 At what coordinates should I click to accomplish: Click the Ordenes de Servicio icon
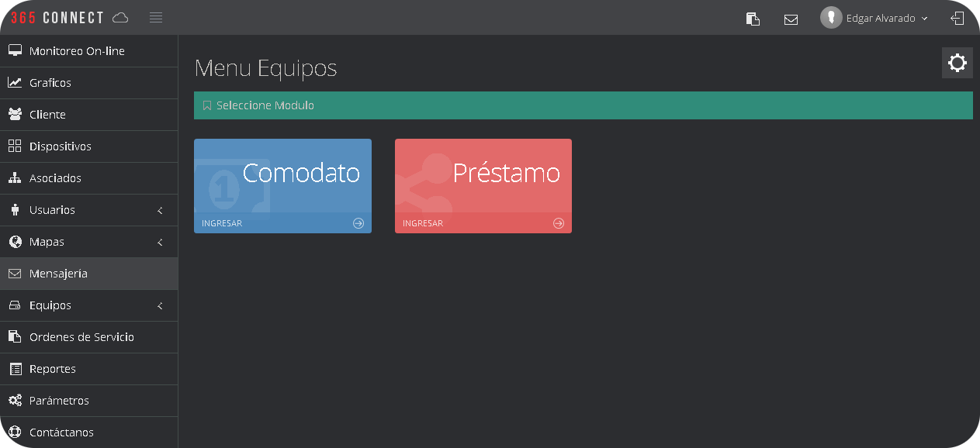click(x=13, y=336)
